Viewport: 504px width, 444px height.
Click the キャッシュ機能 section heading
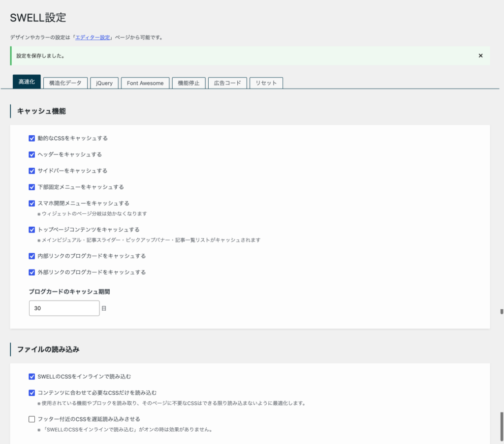tap(41, 111)
